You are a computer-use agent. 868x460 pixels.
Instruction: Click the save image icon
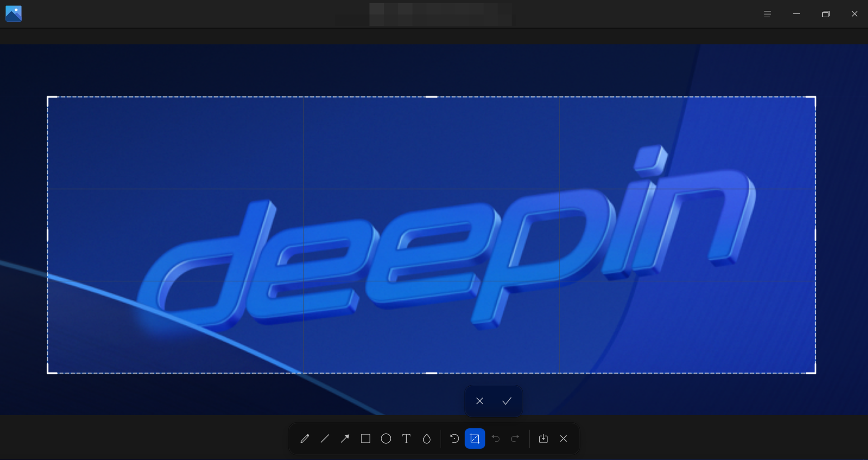pos(543,438)
